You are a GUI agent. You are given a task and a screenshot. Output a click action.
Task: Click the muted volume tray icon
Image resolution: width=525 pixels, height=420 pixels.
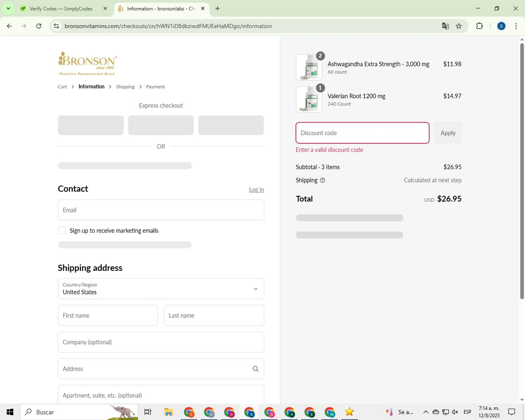point(455,412)
